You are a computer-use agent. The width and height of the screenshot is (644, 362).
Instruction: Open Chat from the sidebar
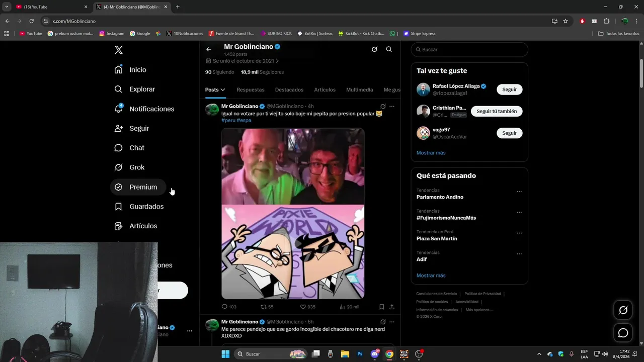(x=130, y=148)
